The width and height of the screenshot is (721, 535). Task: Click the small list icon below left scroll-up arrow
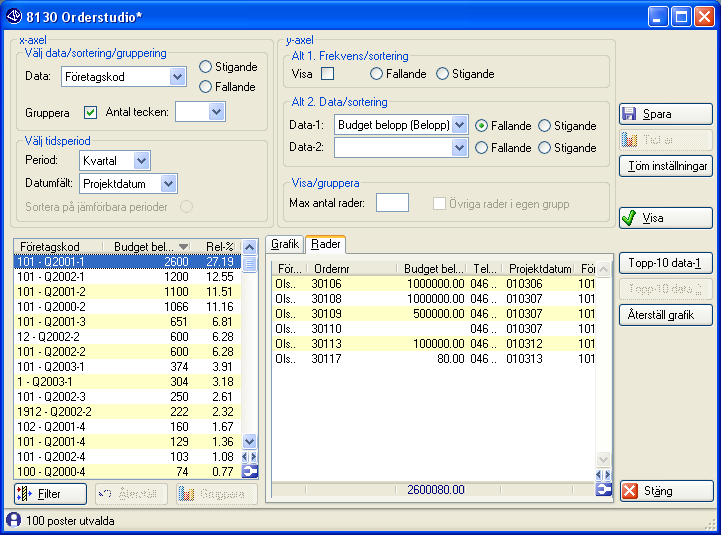point(249,264)
